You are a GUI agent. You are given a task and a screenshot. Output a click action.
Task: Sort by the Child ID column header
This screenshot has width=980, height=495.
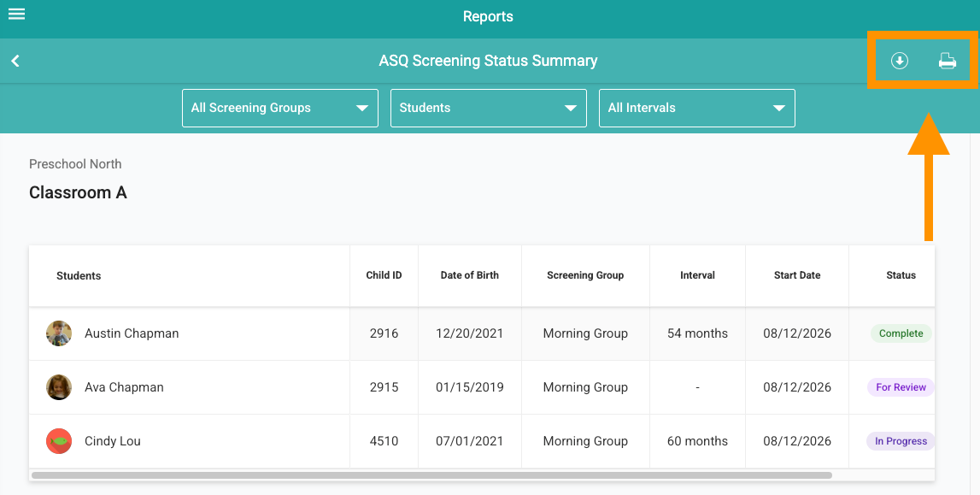384,275
